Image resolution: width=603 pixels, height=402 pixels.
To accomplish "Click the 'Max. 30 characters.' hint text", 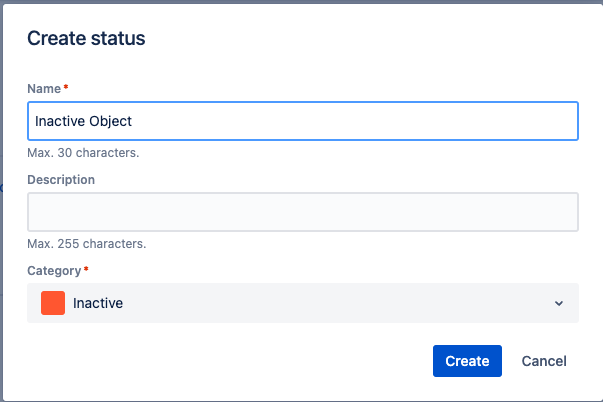I will tap(82, 153).
